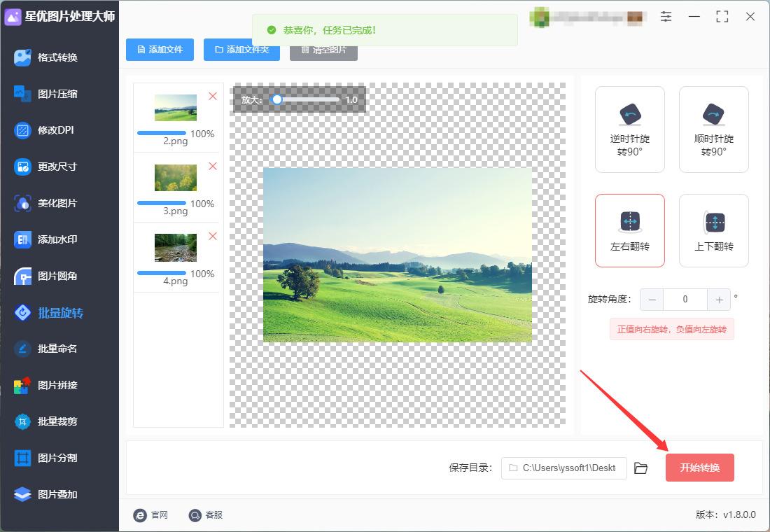Remove 3.png from the file list
The image size is (770, 532).
click(213, 166)
